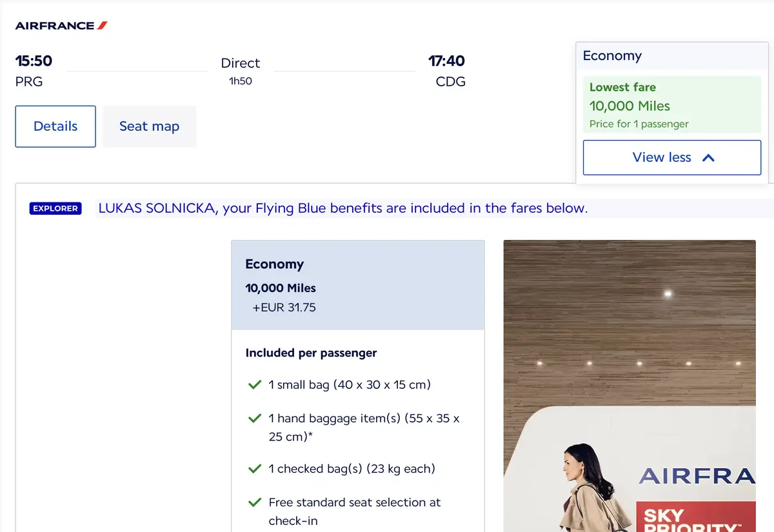The width and height of the screenshot is (774, 532).
Task: Open the flight Details button
Action: [x=55, y=126]
